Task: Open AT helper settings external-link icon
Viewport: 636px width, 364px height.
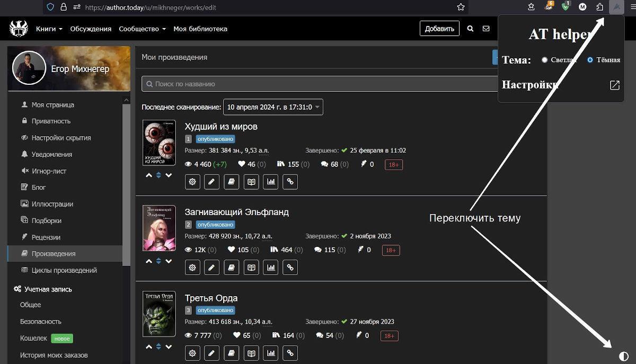Action: 614,85
